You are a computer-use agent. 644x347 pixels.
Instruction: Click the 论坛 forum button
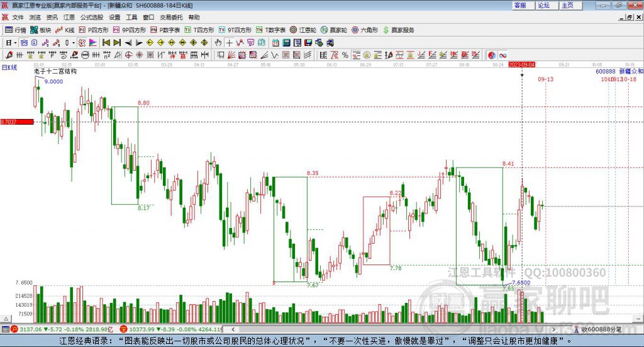[547, 5]
